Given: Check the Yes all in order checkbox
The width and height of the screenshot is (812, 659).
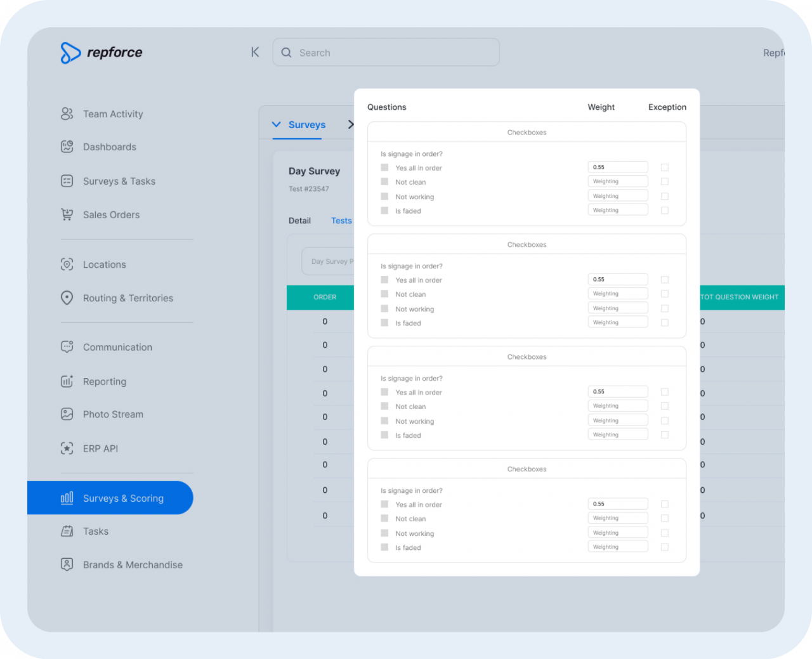Looking at the screenshot, I should coord(384,167).
